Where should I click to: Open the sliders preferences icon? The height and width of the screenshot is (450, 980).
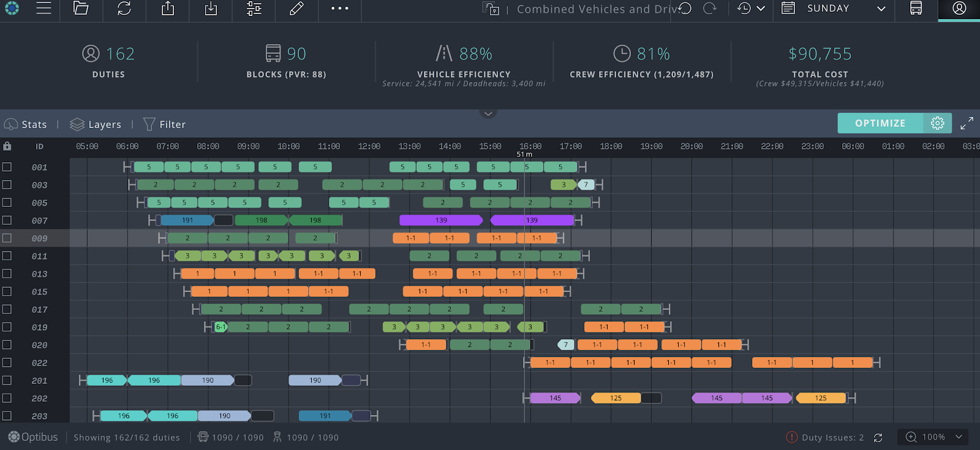254,9
